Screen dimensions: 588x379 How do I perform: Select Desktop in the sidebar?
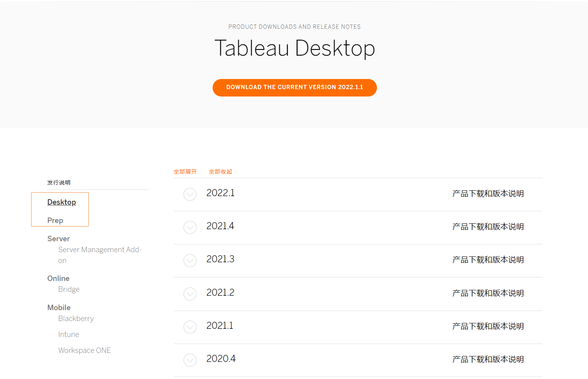pyautogui.click(x=62, y=202)
